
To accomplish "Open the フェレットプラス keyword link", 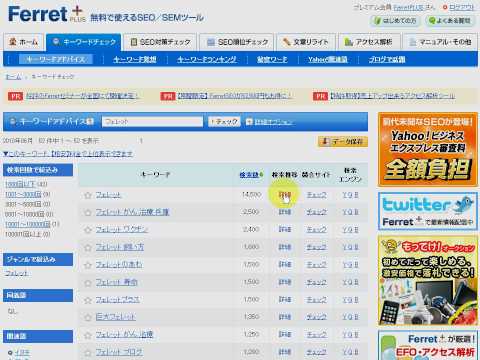I will pos(117,300).
